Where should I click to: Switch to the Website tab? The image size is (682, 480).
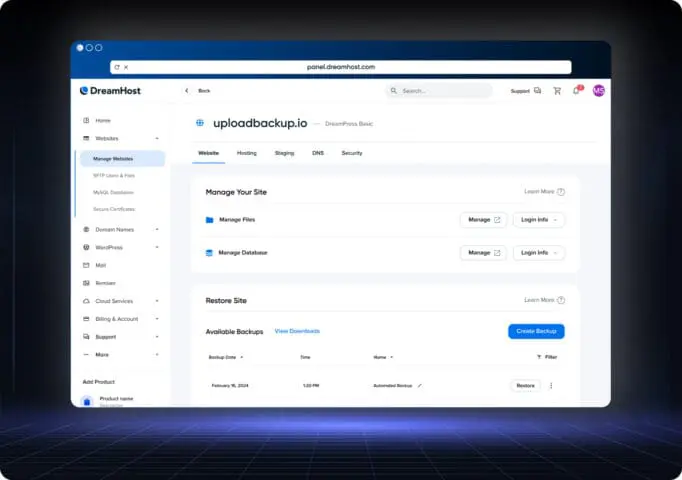pyautogui.click(x=208, y=153)
